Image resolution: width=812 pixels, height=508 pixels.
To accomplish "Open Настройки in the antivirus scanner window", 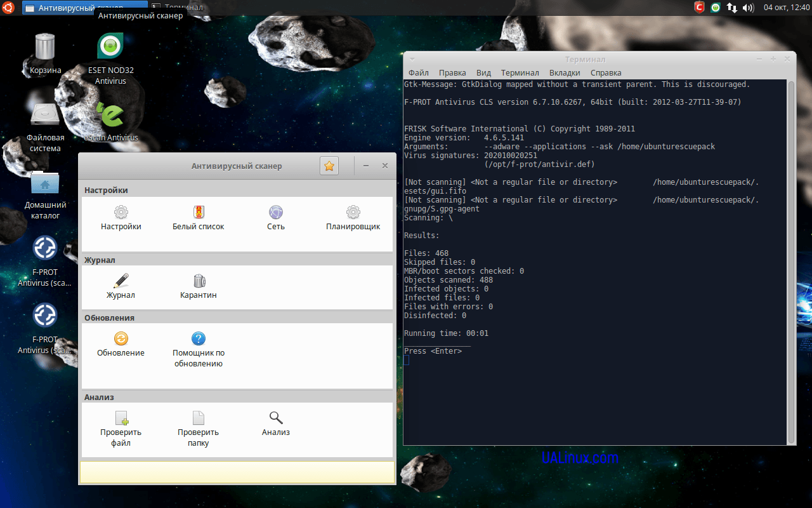I will point(121,218).
